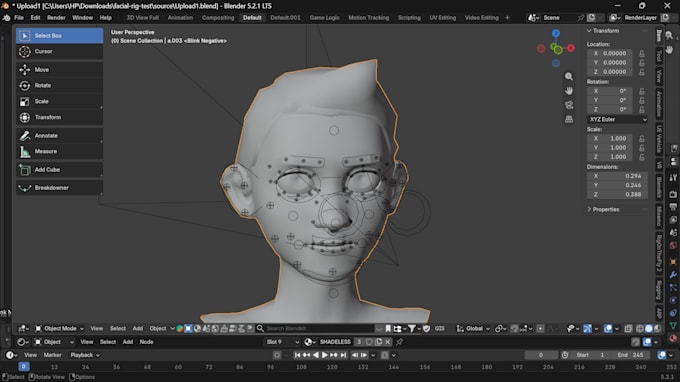This screenshot has width=680, height=382.
Task: Toggle lock on Rotation X
Action: pos(642,91)
